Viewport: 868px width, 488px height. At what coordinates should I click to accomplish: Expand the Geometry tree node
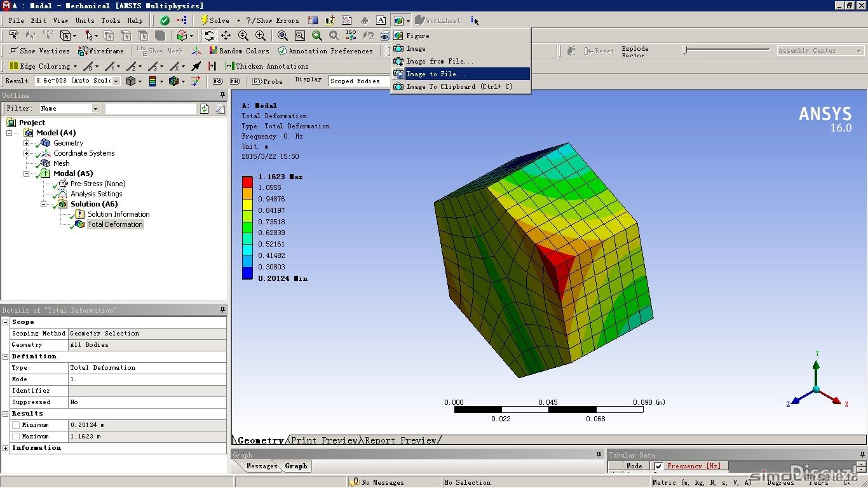(x=27, y=143)
